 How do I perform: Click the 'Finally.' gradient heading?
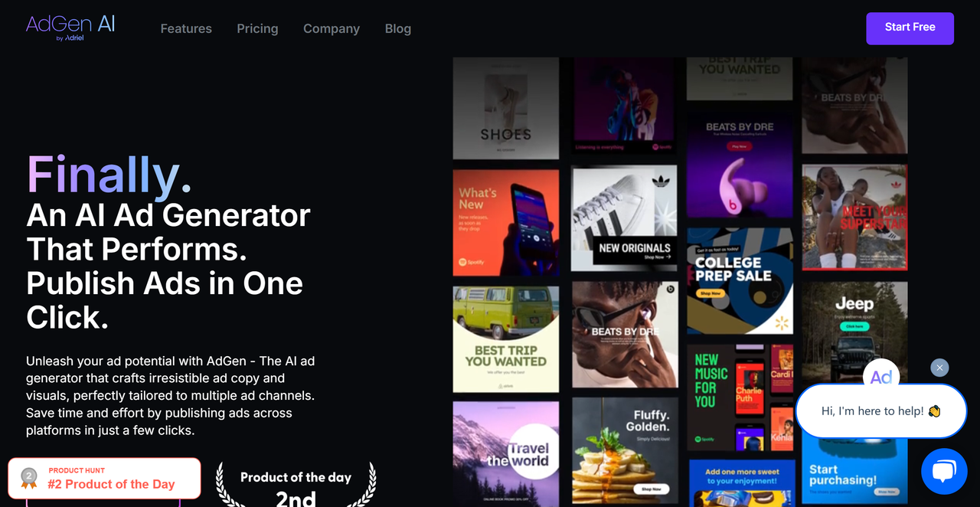109,175
